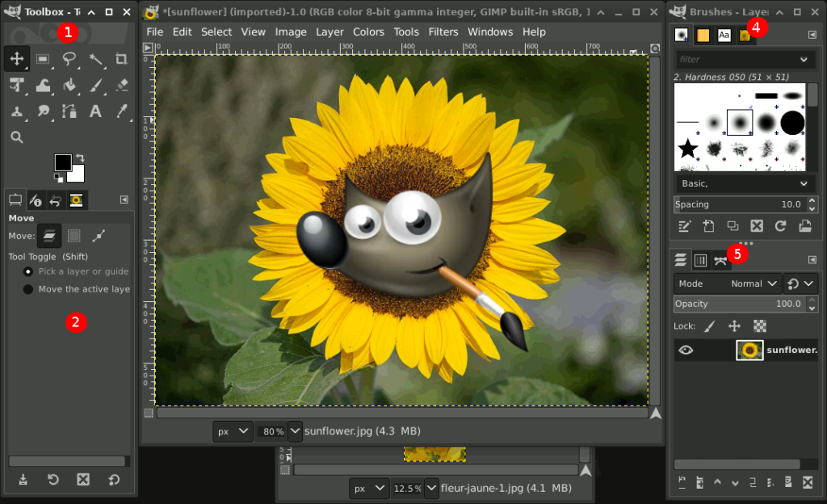Pick the Eraser tool
The height and width of the screenshot is (504, 827).
pyautogui.click(x=121, y=85)
